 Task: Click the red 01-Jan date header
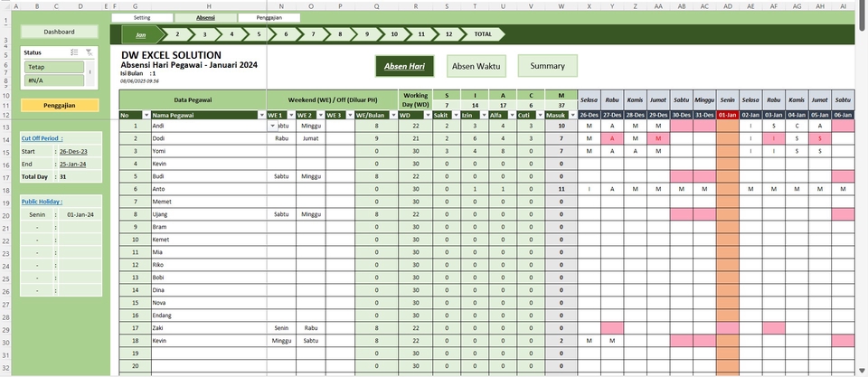(727, 115)
